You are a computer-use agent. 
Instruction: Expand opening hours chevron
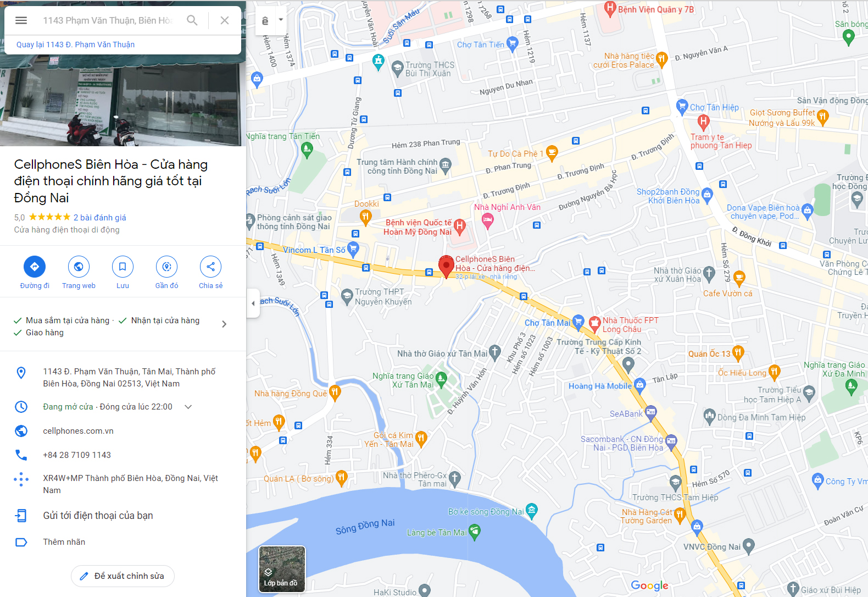click(188, 407)
